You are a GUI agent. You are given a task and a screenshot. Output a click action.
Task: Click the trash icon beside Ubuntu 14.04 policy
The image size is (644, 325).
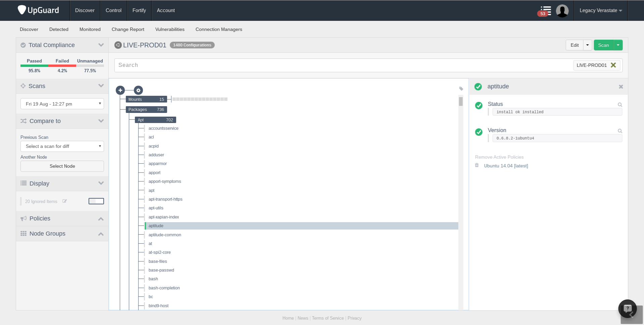(x=477, y=165)
